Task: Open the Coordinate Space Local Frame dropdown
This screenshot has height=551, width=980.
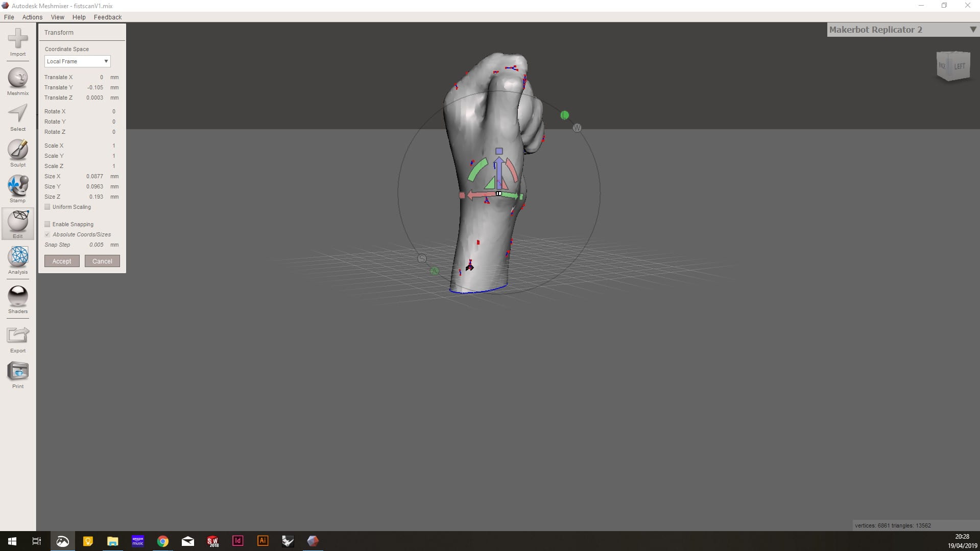Action: click(x=77, y=61)
